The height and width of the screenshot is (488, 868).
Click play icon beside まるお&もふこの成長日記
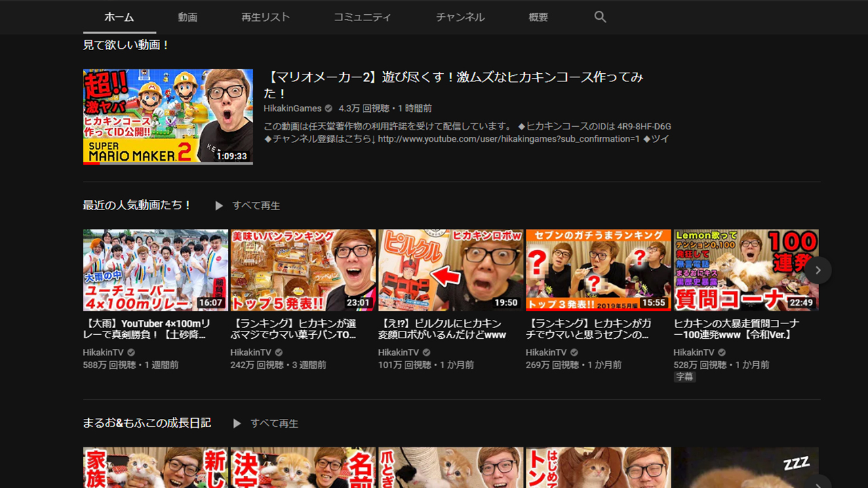[x=237, y=423]
